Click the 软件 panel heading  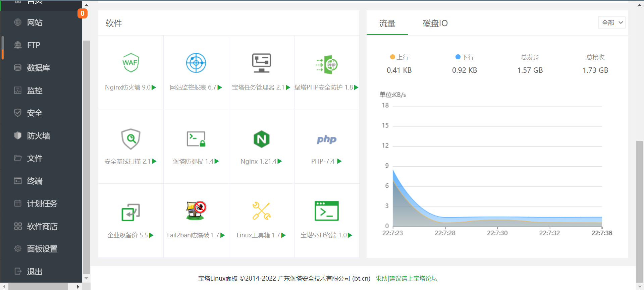click(114, 23)
